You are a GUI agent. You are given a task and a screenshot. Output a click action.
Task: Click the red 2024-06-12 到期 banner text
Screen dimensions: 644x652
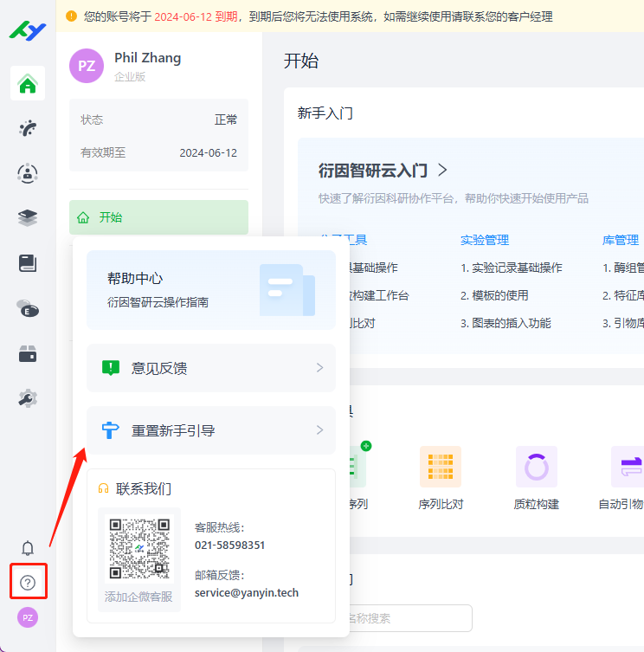click(196, 16)
